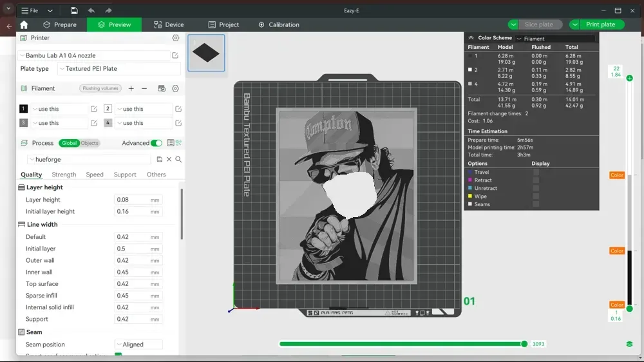Edit filament 2 preset icon
This screenshot has width=644, height=362.
point(178,109)
